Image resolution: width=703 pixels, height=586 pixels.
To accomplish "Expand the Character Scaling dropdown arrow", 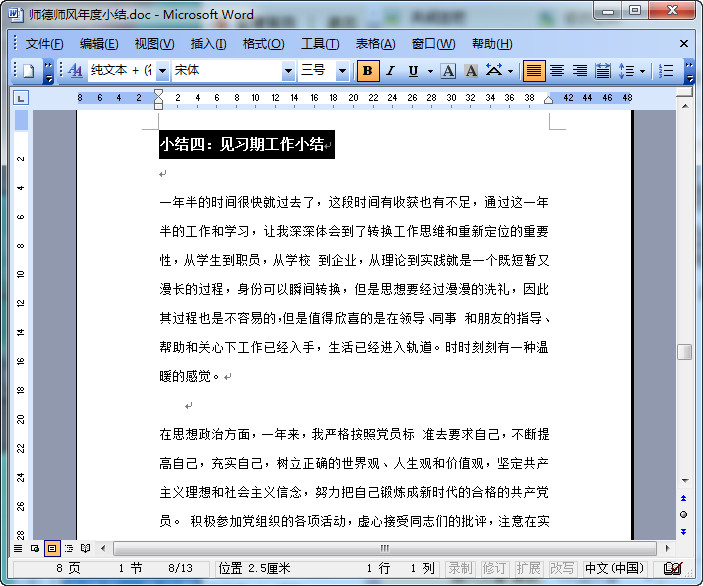I will point(510,71).
